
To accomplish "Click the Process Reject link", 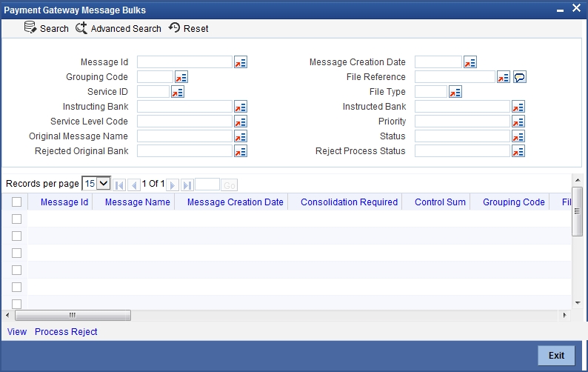I will coord(66,332).
